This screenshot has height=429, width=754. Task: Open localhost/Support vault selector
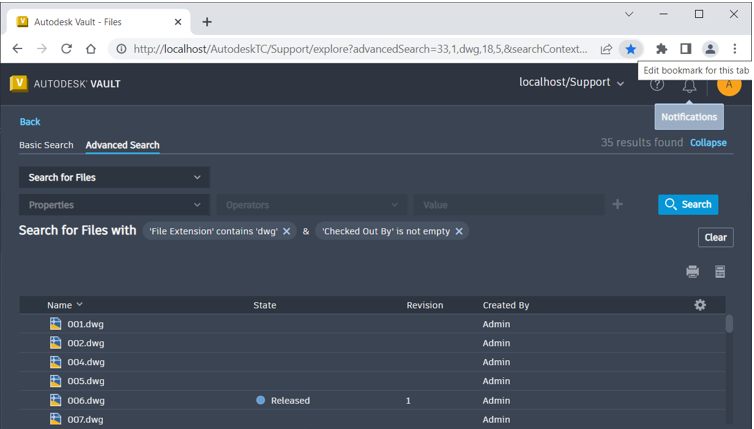coord(571,82)
